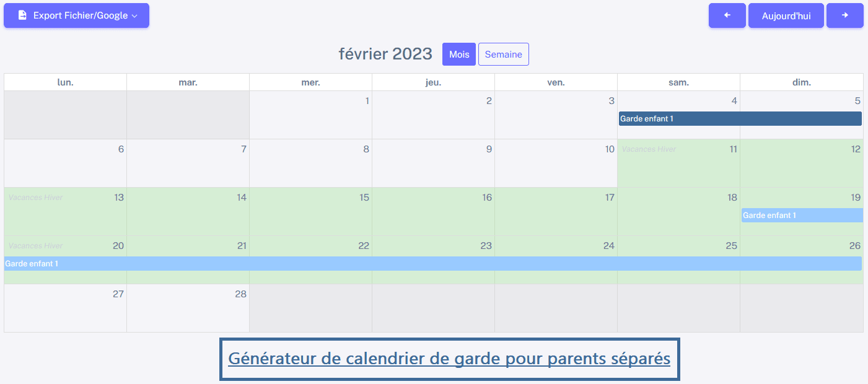868x384 pixels.
Task: Open the Garde enfant 1 event on the 19th
Action: coord(802,216)
